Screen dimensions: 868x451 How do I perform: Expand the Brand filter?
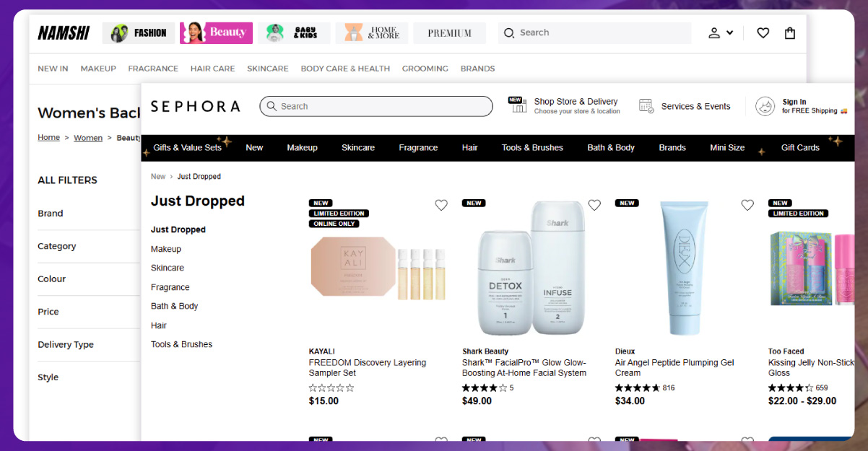(51, 214)
